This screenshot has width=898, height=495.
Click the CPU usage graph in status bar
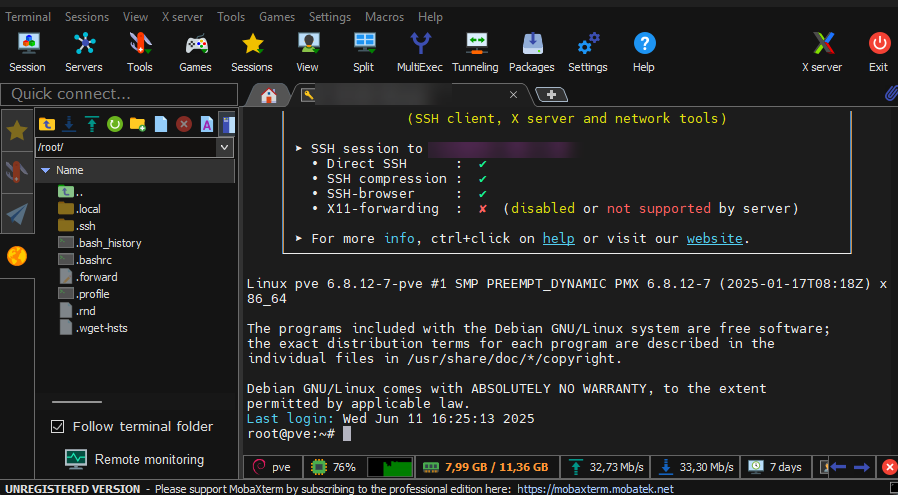(389, 468)
